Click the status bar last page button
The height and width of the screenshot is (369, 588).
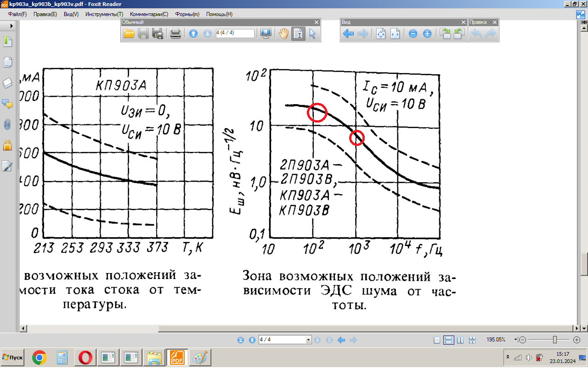pyautogui.click(x=329, y=340)
